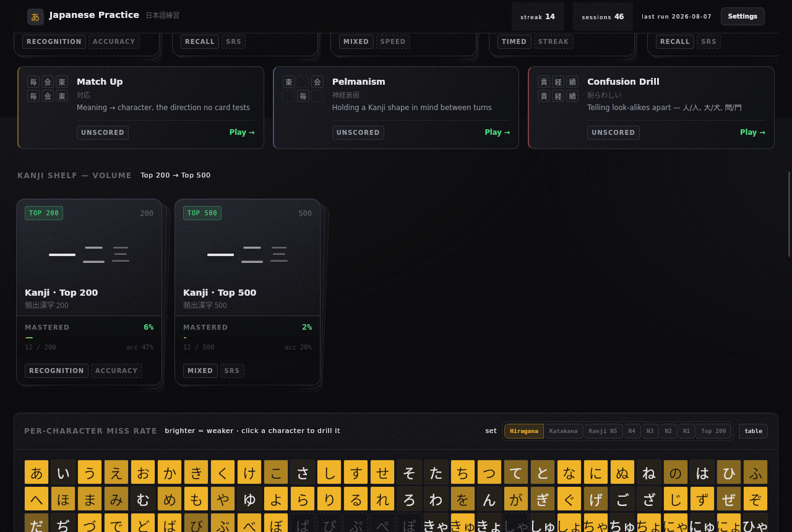This screenshot has height=532, width=792.
Task: Click the Match Up kanji tile icon
Action: click(x=48, y=89)
